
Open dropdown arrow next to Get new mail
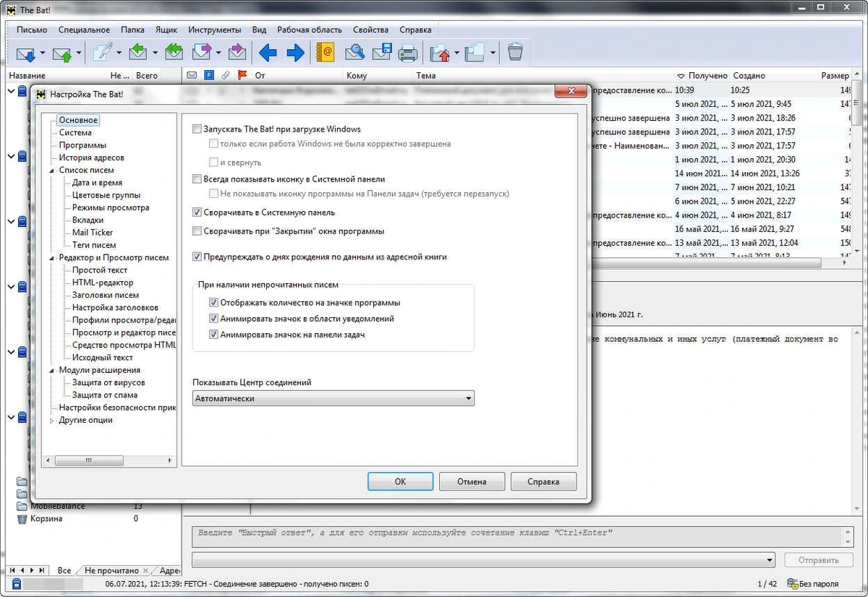[43, 53]
